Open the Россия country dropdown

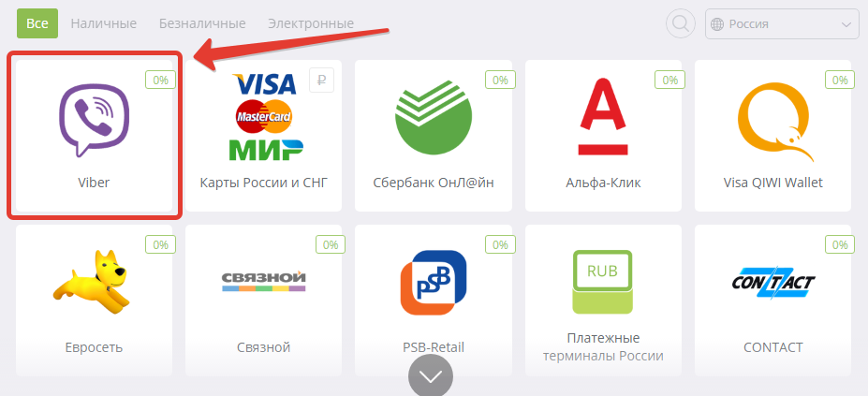pyautogui.click(x=782, y=23)
